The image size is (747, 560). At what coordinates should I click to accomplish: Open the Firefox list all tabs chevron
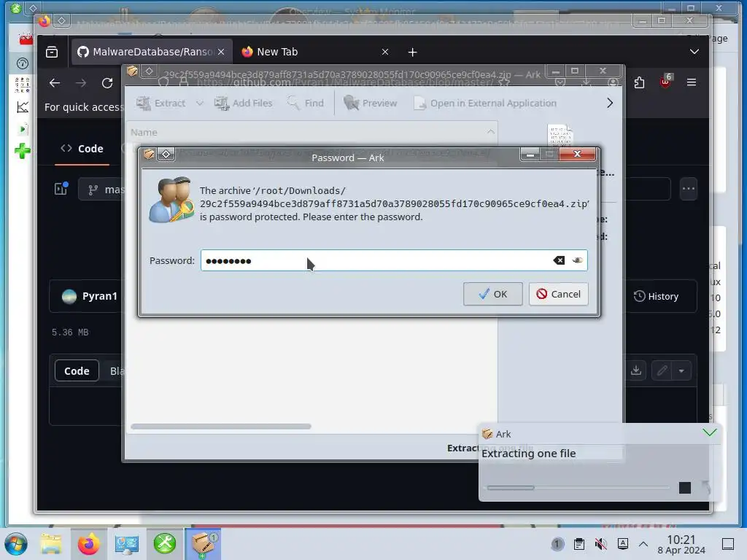(x=694, y=52)
